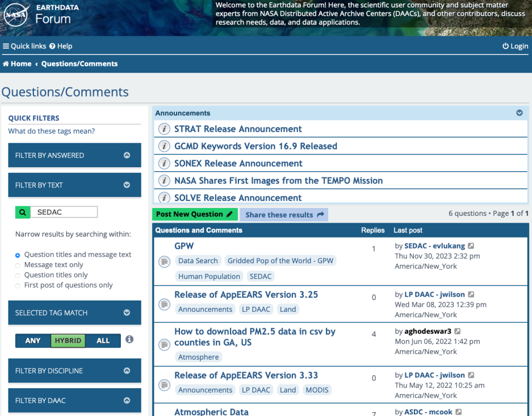The width and height of the screenshot is (532, 416).
Task: Expand the Filter by Answered section
Action: click(x=75, y=155)
